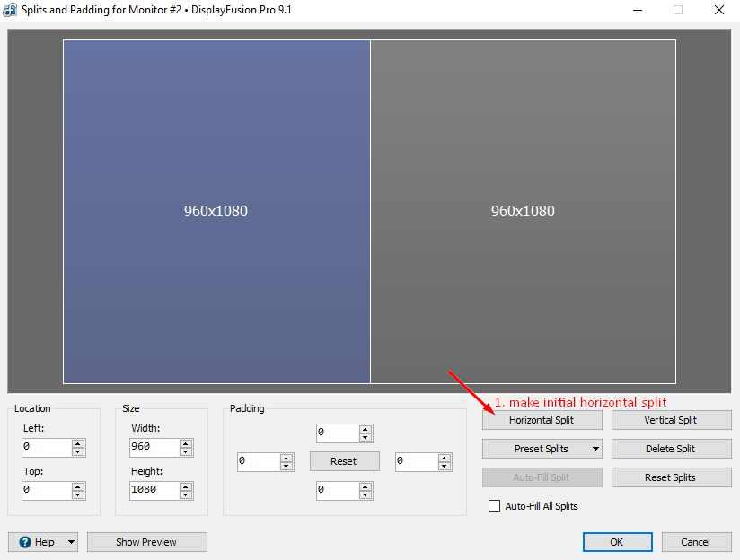Image resolution: width=740 pixels, height=560 pixels.
Task: Open the Preset Splits dropdown arrow
Action: (x=595, y=449)
